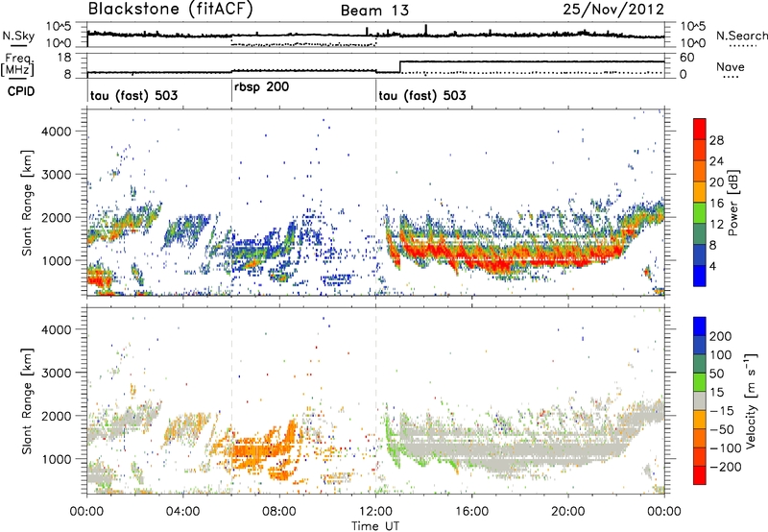Screen dimensions: 768x532
Task: Select the Velocity [m s⁻¹] color bar title
Action: [751, 400]
